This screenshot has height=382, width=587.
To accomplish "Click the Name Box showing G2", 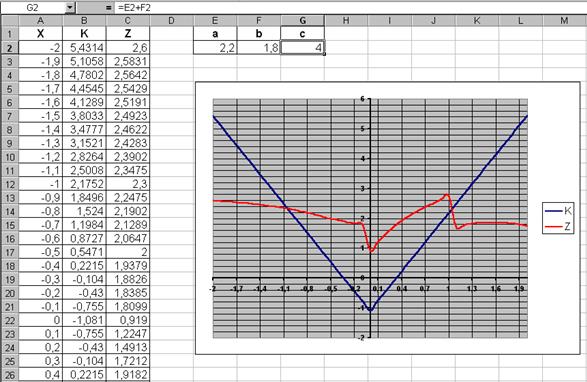I will [33, 7].
